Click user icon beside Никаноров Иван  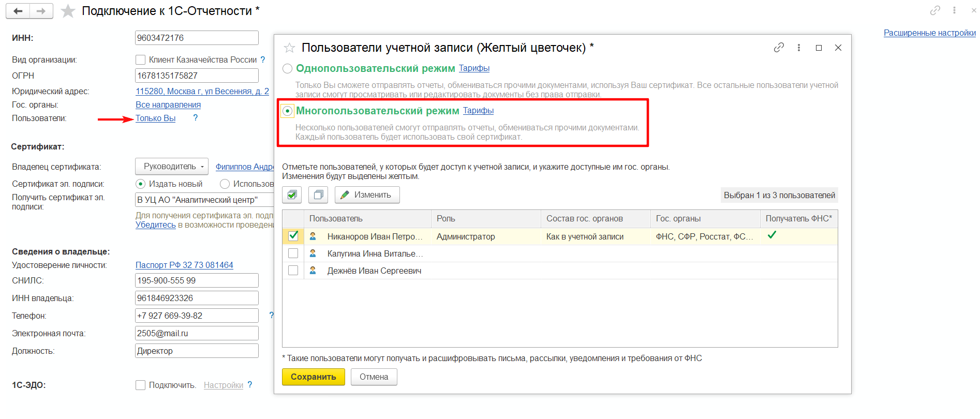coord(313,236)
